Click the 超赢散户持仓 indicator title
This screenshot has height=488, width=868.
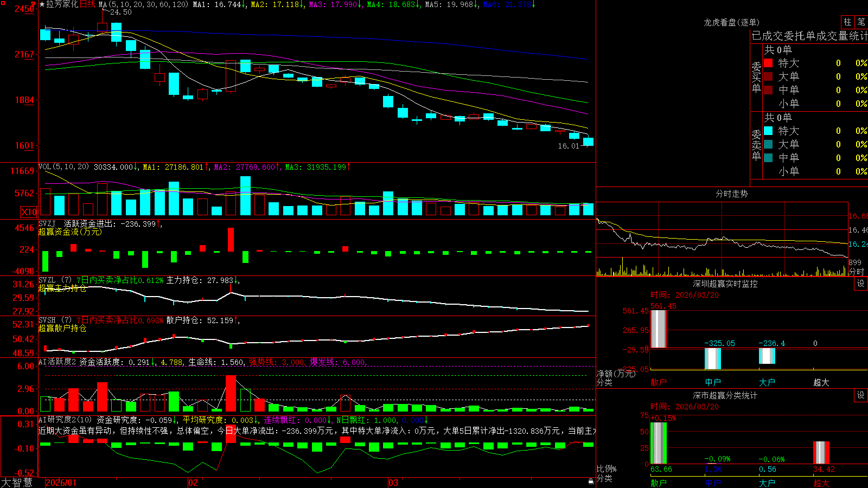(62, 328)
